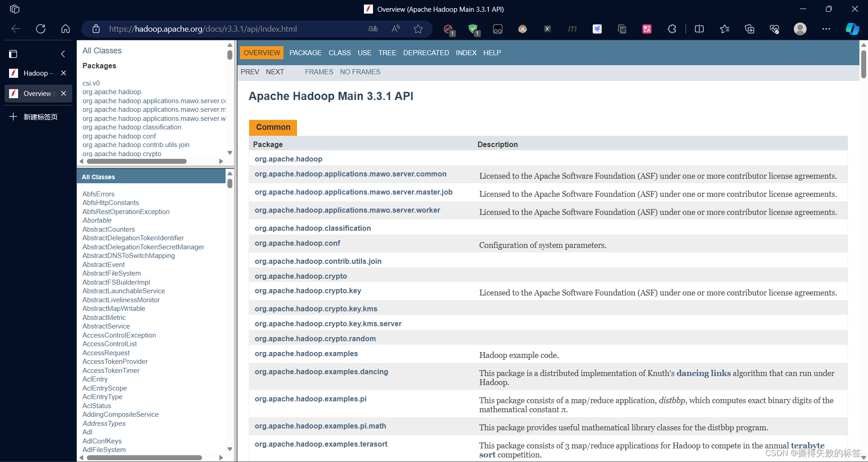Open the TREE navigation link
The height and width of the screenshot is (462, 868).
(387, 52)
